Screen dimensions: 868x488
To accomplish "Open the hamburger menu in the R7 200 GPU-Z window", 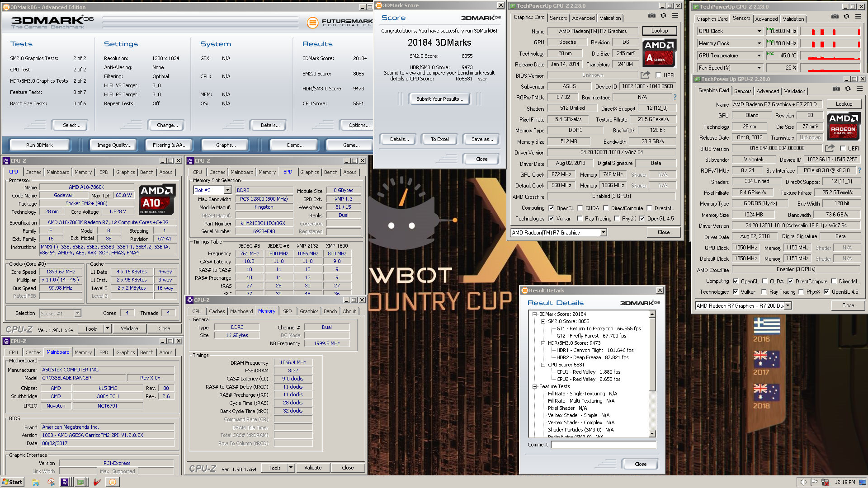I will (x=859, y=89).
